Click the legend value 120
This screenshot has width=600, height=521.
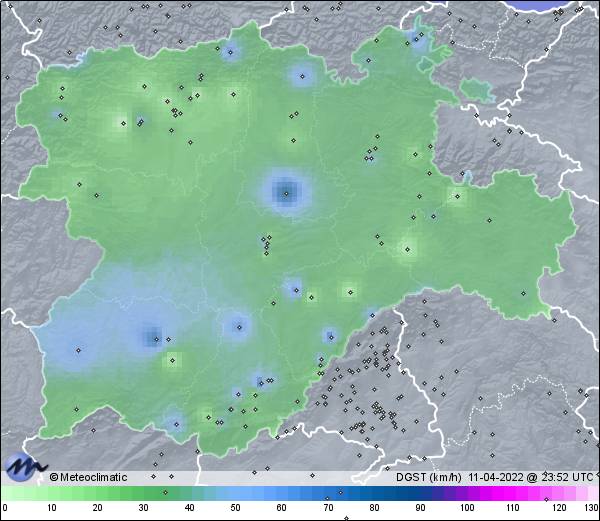pyautogui.click(x=559, y=508)
